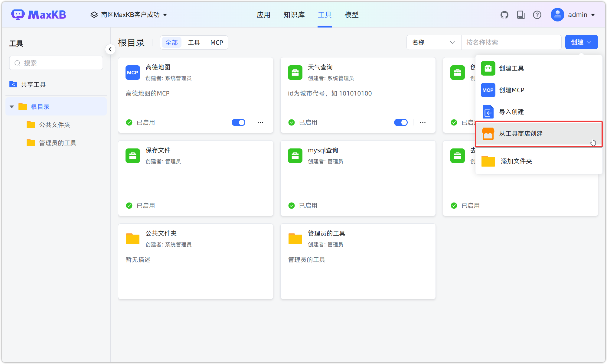This screenshot has width=607, height=364.
Task: Collapse the 根目录 tree node in sidebar
Action: [x=11, y=106]
